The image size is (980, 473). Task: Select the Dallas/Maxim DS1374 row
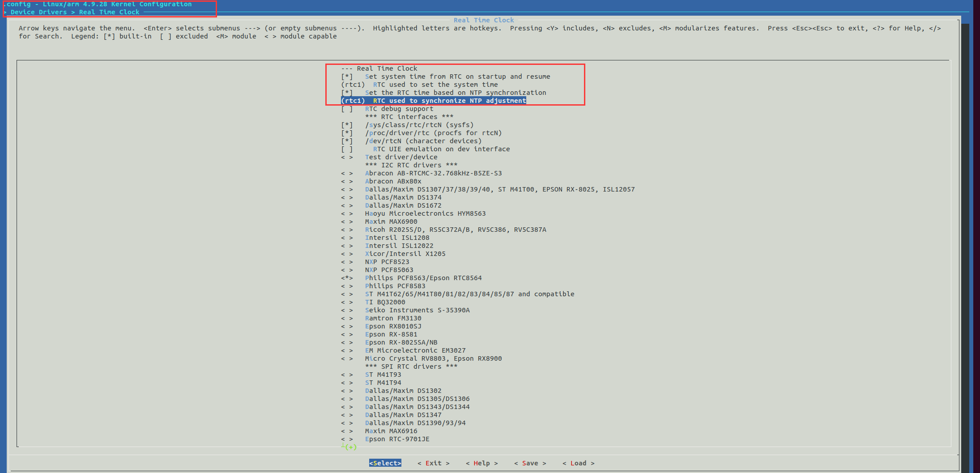391,197
